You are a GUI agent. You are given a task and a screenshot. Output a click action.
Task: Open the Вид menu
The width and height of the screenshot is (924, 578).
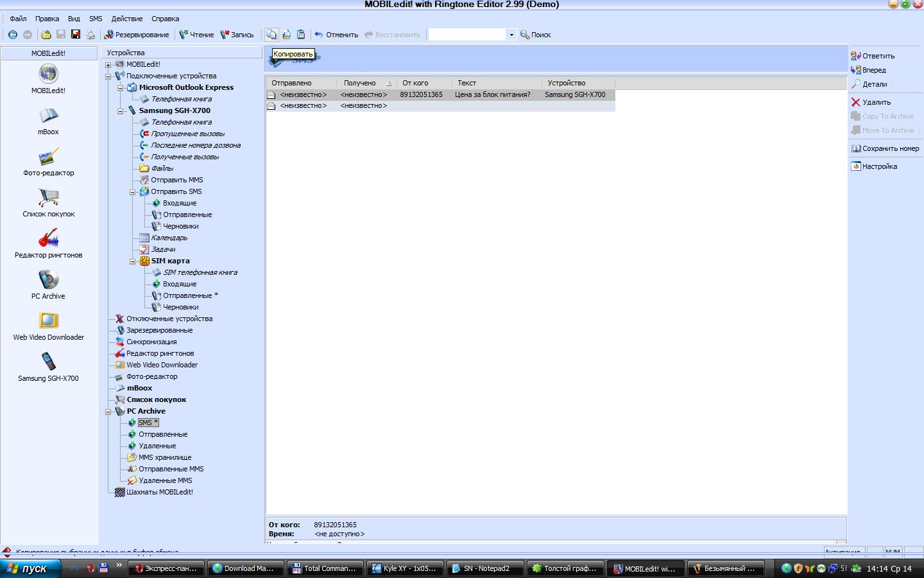coord(74,19)
